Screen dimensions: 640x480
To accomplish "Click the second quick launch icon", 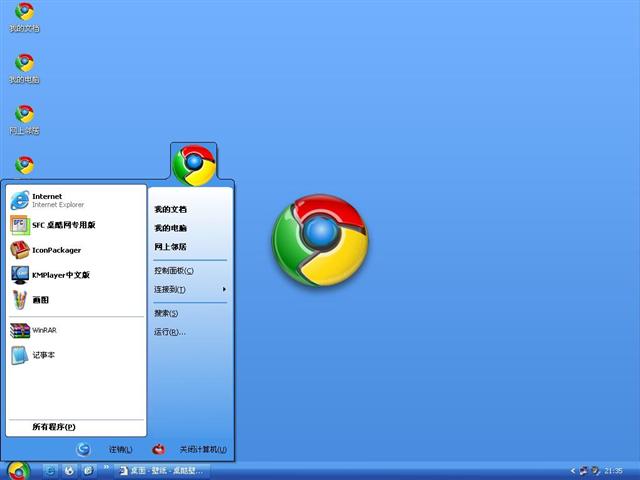I will tap(69, 471).
